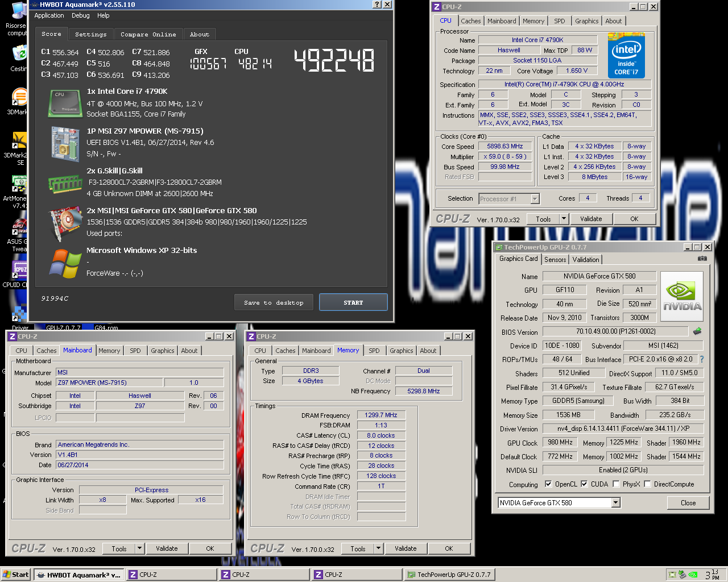Click the total score 492248 in Aquamark
This screenshot has height=582, width=728.
(334, 60)
